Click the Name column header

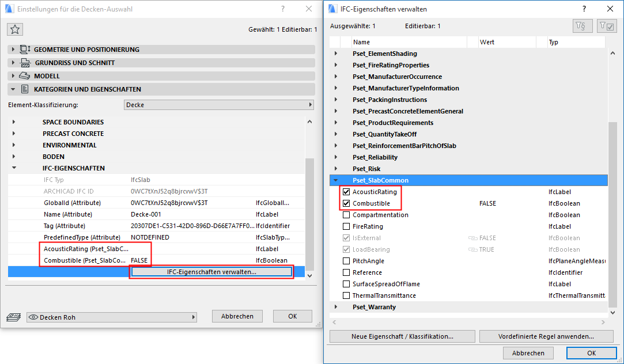tap(410, 42)
